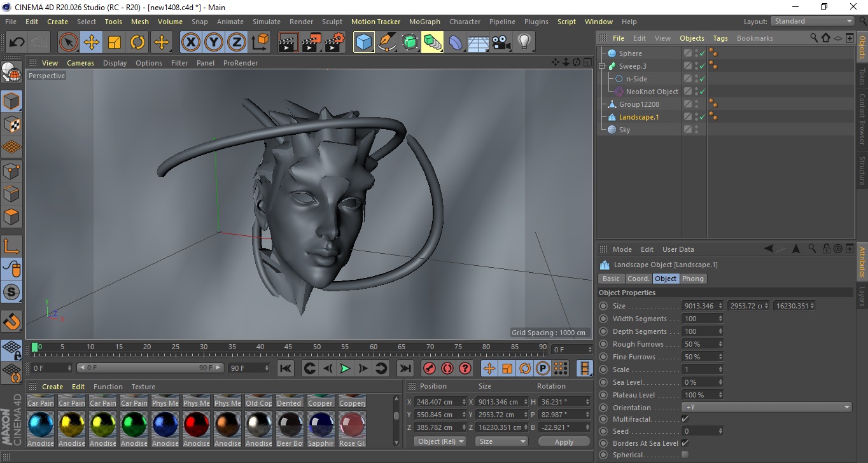The height and width of the screenshot is (463, 868).
Task: Click the Apply button
Action: (x=564, y=441)
